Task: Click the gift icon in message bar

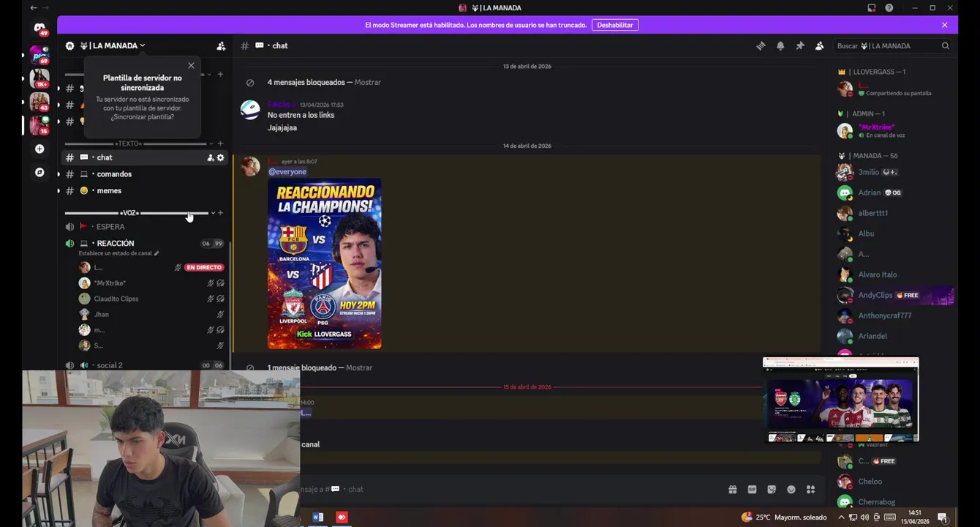Action: pyautogui.click(x=732, y=489)
